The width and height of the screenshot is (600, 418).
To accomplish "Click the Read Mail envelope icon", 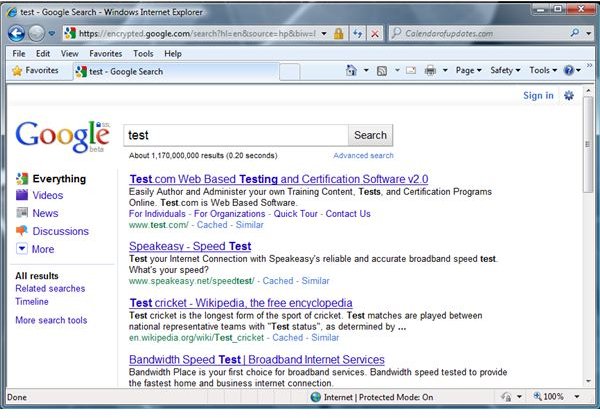I will (x=411, y=70).
